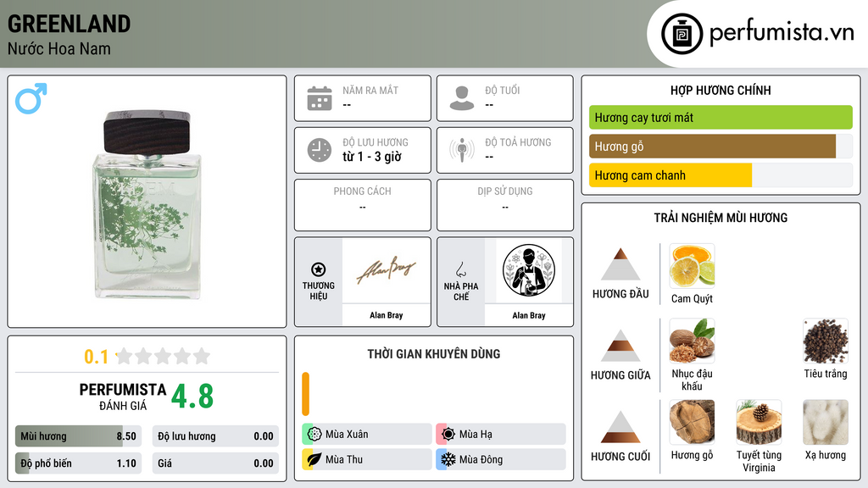Click the Hương giữa pyramid icon
The image size is (868, 488).
pos(620,346)
